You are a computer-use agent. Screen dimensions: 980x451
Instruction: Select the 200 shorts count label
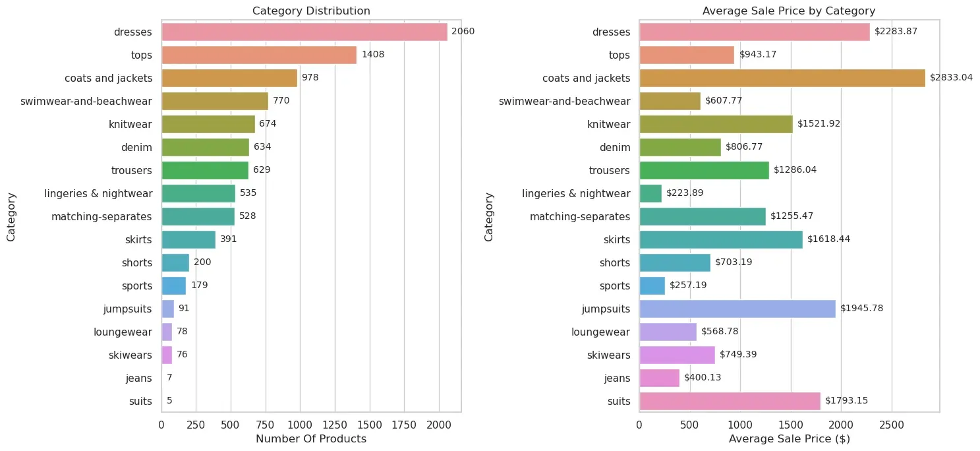(202, 262)
